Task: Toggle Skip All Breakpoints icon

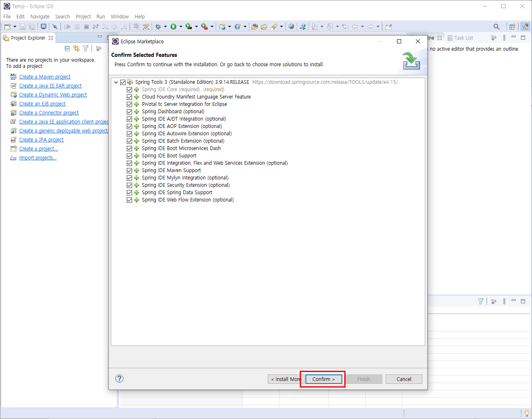Action: [55, 27]
